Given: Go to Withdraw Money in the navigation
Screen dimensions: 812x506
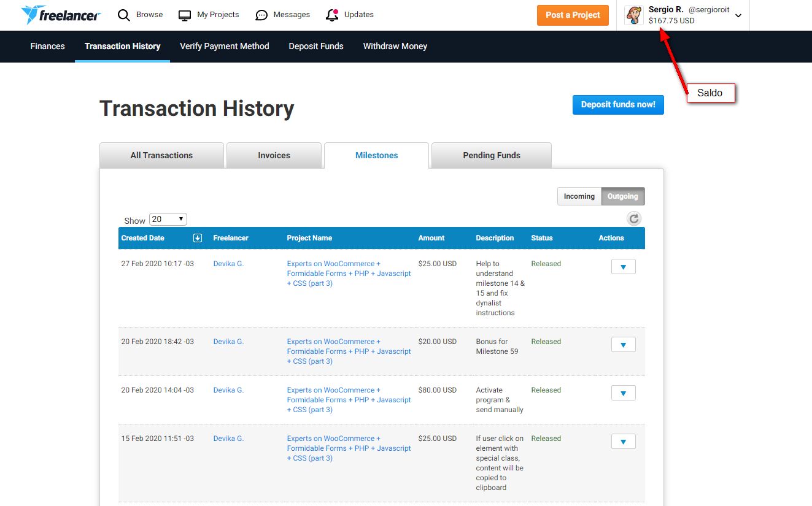Looking at the screenshot, I should pos(395,46).
